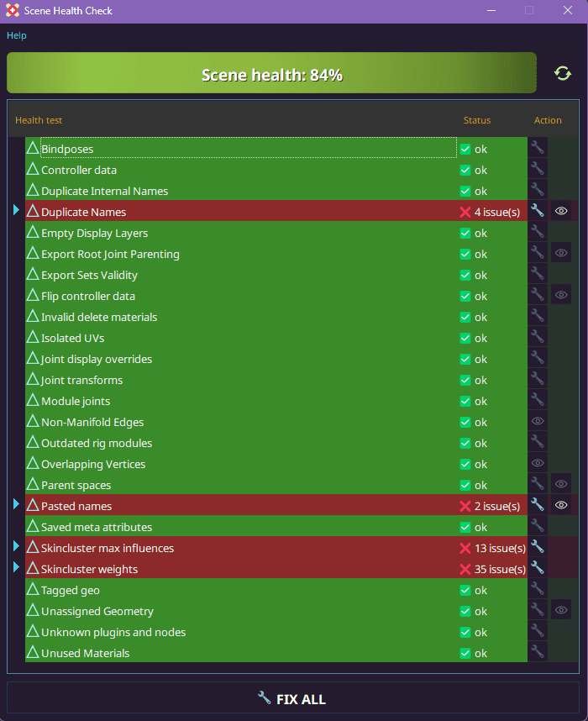Click the Health test column header
The height and width of the screenshot is (721, 588).
39,120
